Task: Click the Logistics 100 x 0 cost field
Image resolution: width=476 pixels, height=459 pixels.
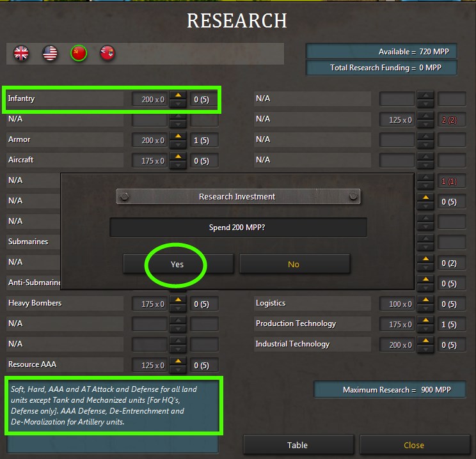Action: (x=397, y=304)
